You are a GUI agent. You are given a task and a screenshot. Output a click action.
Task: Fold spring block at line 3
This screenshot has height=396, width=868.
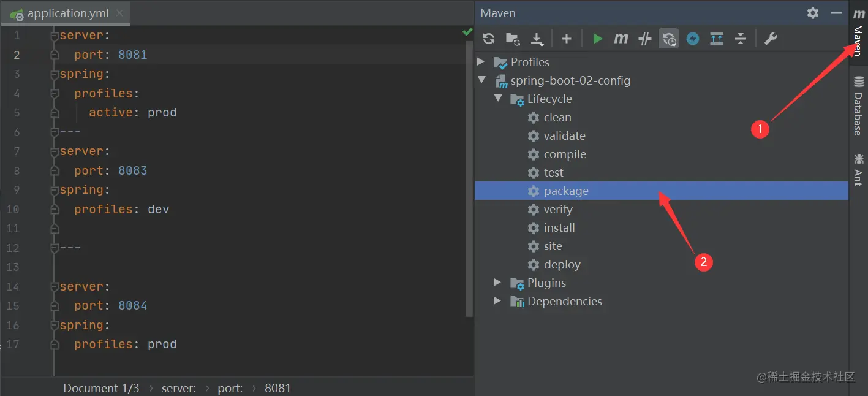pyautogui.click(x=55, y=75)
